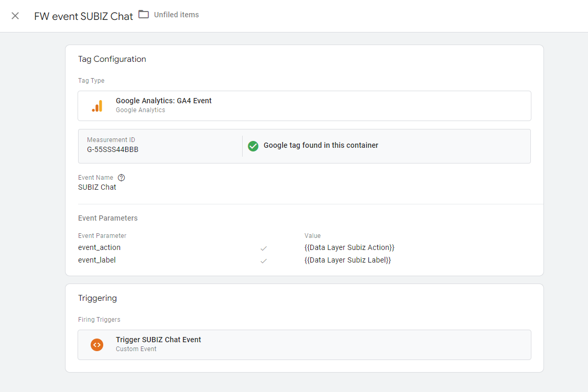Click the Data Layer Subiz Action value
The width and height of the screenshot is (588, 392).
(x=349, y=247)
